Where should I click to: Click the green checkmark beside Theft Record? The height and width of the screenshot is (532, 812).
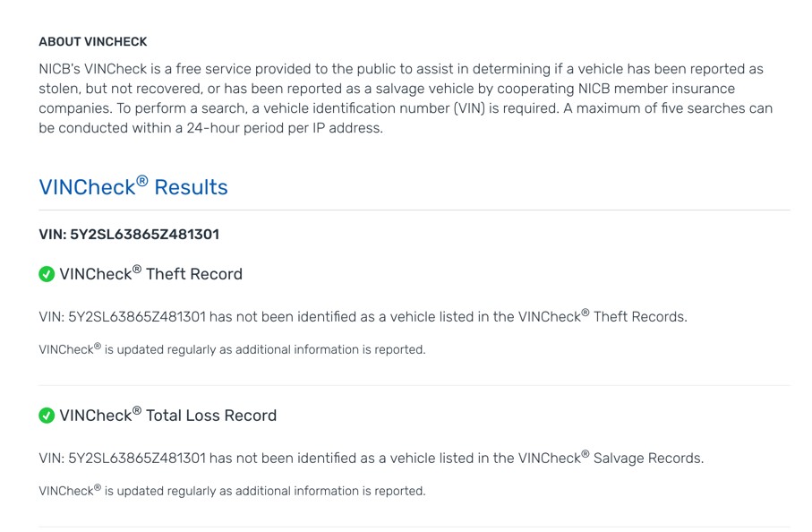tap(47, 274)
